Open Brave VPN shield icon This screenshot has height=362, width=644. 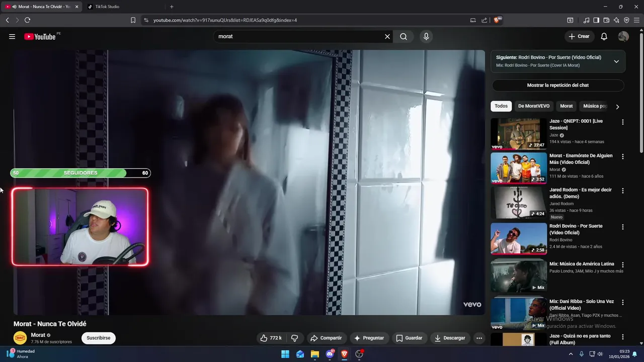(626, 20)
